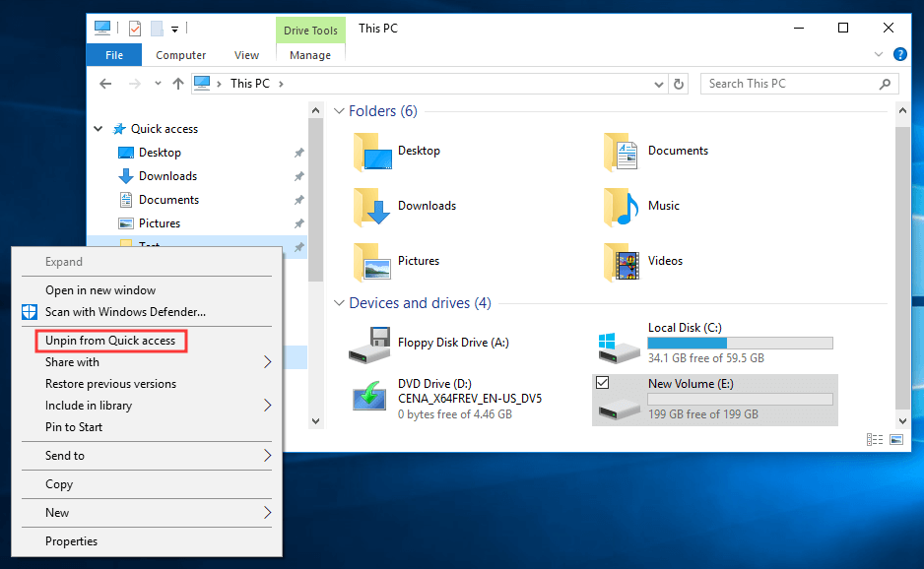The height and width of the screenshot is (569, 924).
Task: Click the Forward navigation arrow
Action: click(x=135, y=84)
